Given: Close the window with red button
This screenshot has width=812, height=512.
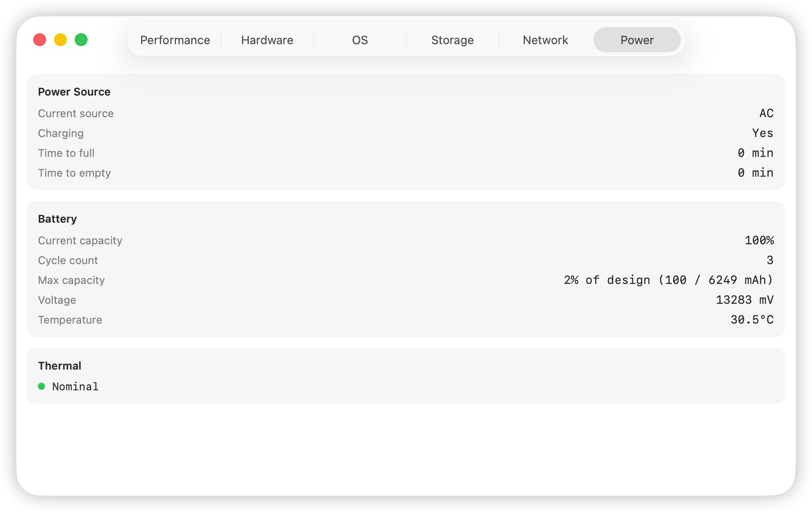Looking at the screenshot, I should click(40, 40).
